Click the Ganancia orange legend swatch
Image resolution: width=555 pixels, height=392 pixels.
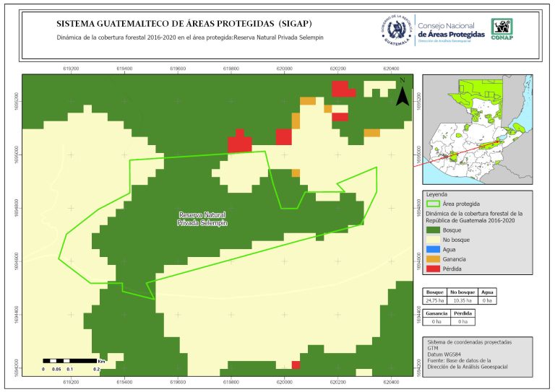pos(434,258)
